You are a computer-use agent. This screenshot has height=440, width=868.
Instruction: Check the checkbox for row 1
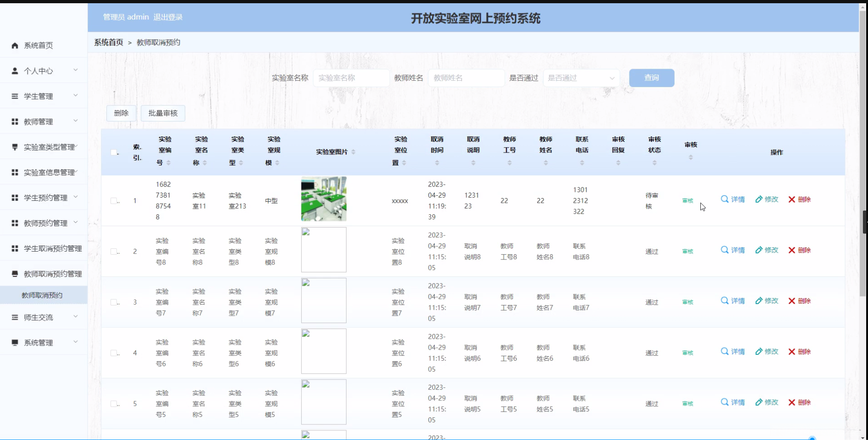click(114, 200)
